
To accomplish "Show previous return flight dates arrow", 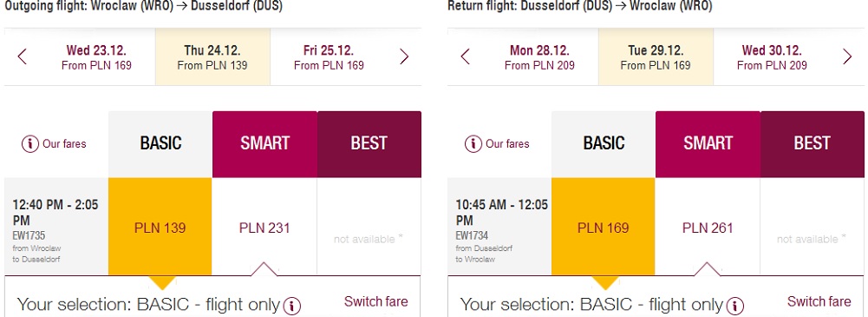I will 465,56.
